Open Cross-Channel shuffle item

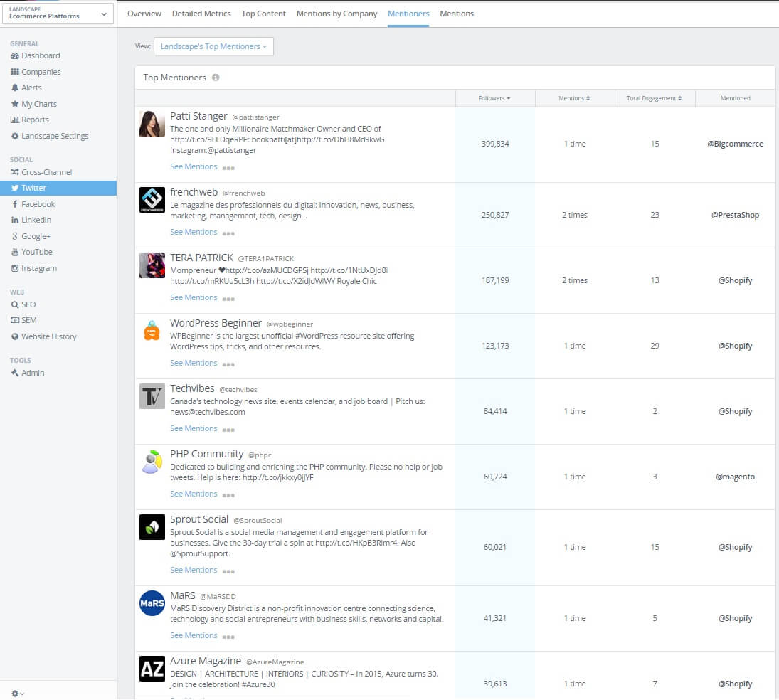tap(41, 172)
